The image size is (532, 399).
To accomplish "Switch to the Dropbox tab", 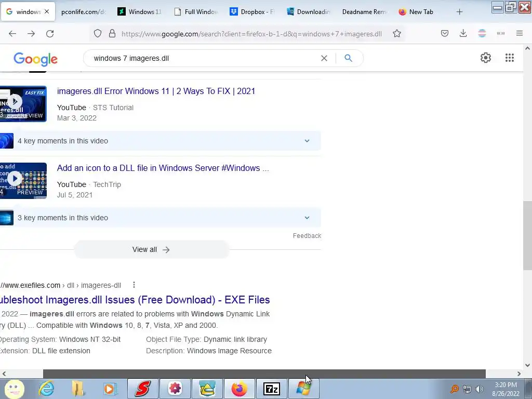I will pos(252,12).
